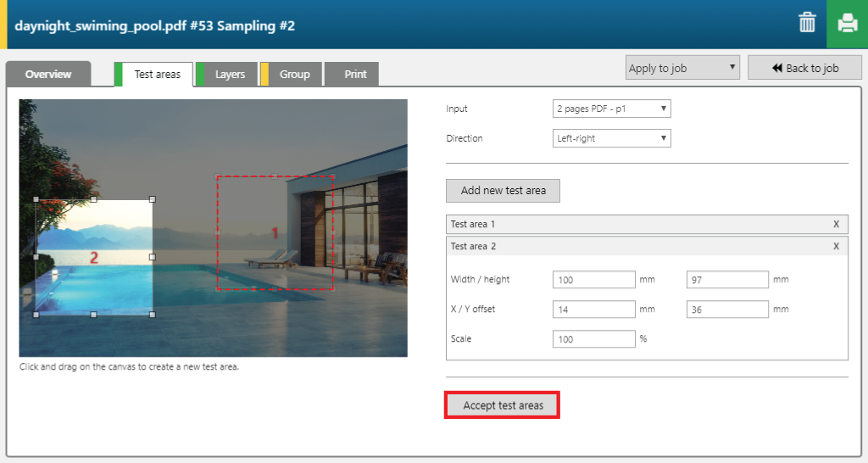Click the Width / height label
Screen dimensions: 868x463
pos(480,280)
